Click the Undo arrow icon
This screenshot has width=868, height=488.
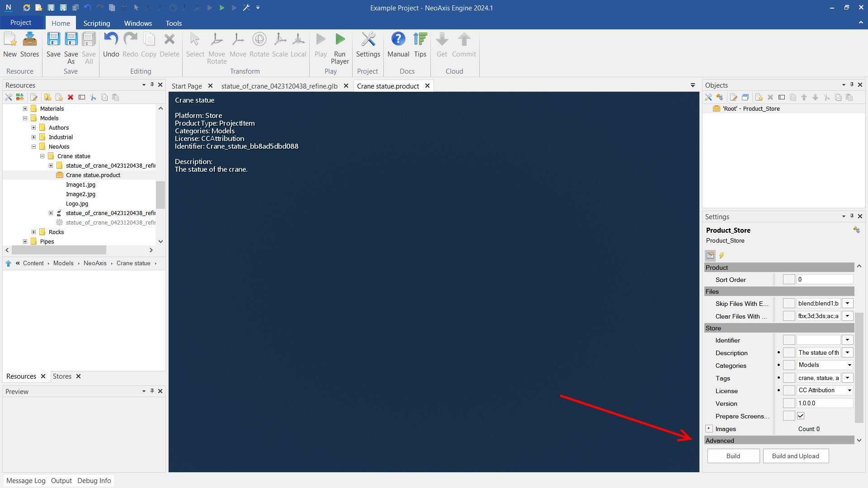111,40
